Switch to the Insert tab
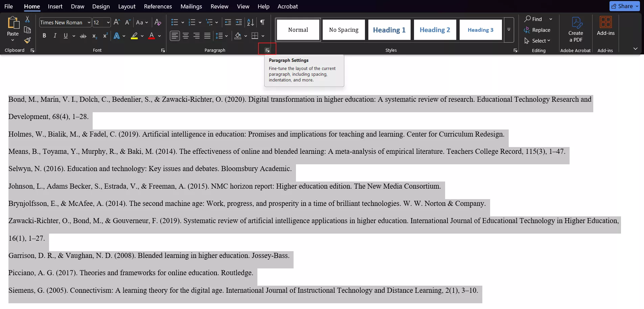Image resolution: width=644 pixels, height=309 pixels. 55,6
